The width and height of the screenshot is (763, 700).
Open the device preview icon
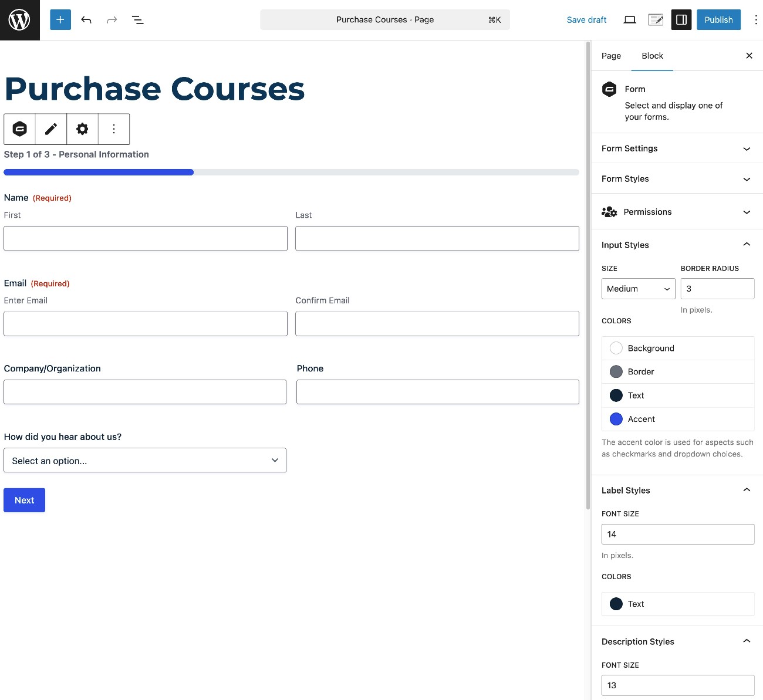click(629, 19)
